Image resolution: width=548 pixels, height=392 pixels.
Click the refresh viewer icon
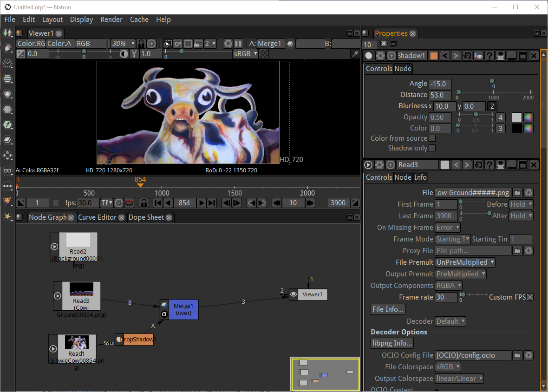click(x=228, y=43)
